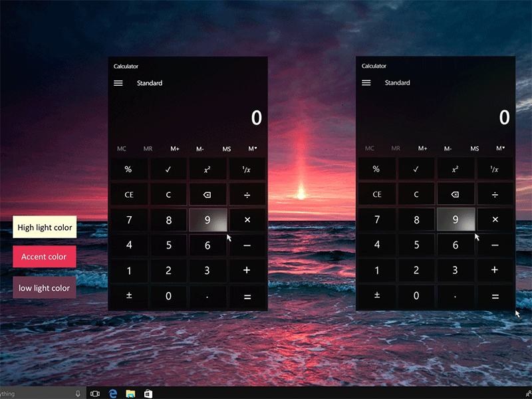Viewport: 532px width, 399px height.
Task: Launch Microsoft Edge from taskbar
Action: coord(113,394)
